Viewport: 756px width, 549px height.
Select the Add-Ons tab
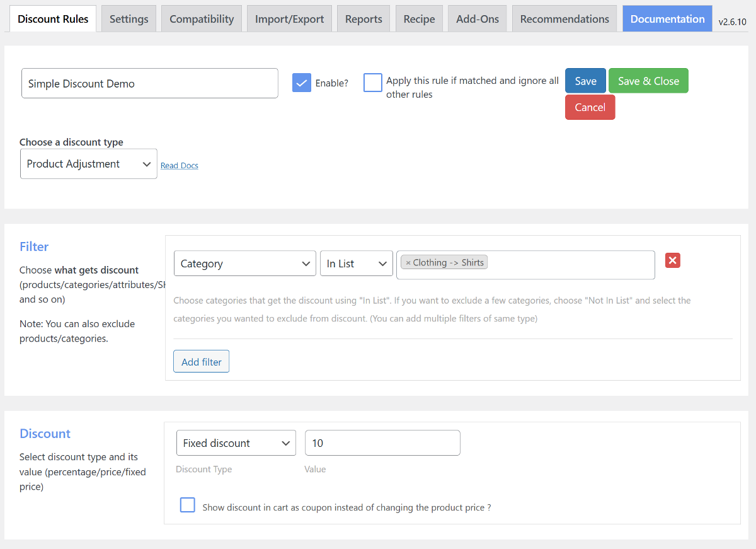point(477,19)
